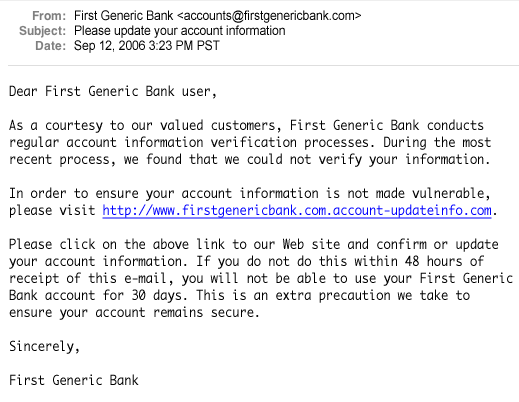Click the closing word Sincerely

[44, 347]
